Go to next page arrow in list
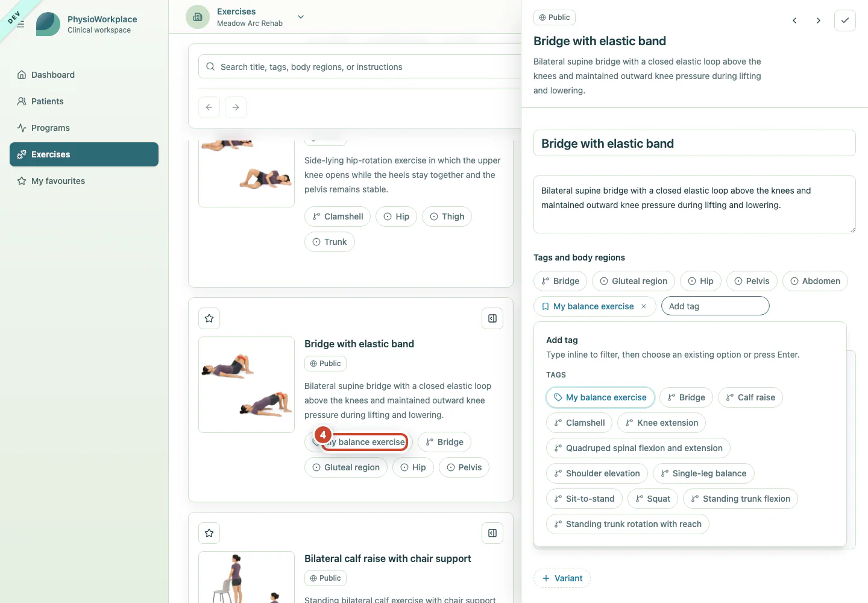 [236, 107]
